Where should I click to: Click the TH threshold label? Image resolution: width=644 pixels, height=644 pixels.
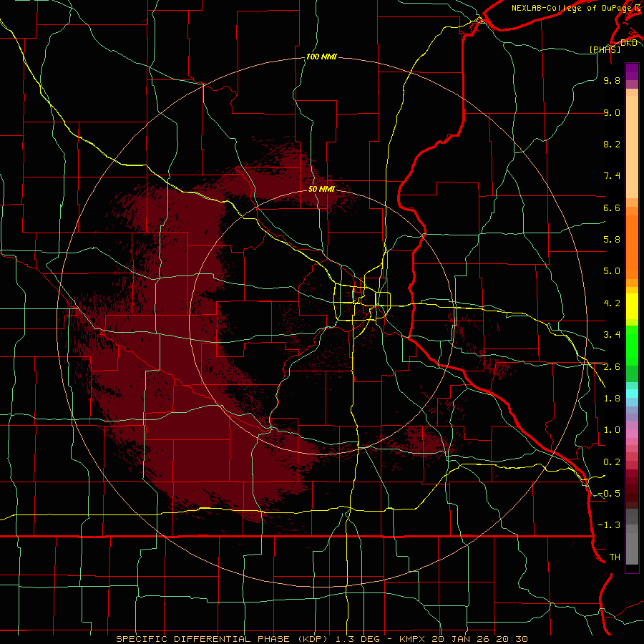(x=615, y=557)
